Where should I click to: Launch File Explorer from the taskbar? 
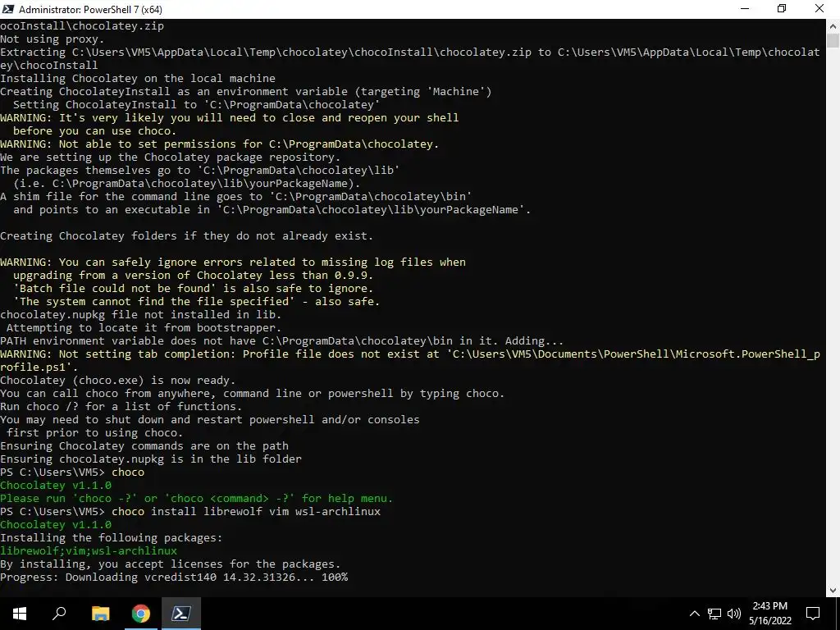(100, 614)
